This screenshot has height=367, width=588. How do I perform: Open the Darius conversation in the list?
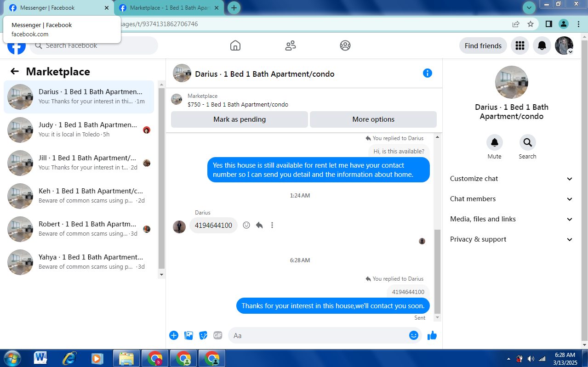click(x=79, y=97)
